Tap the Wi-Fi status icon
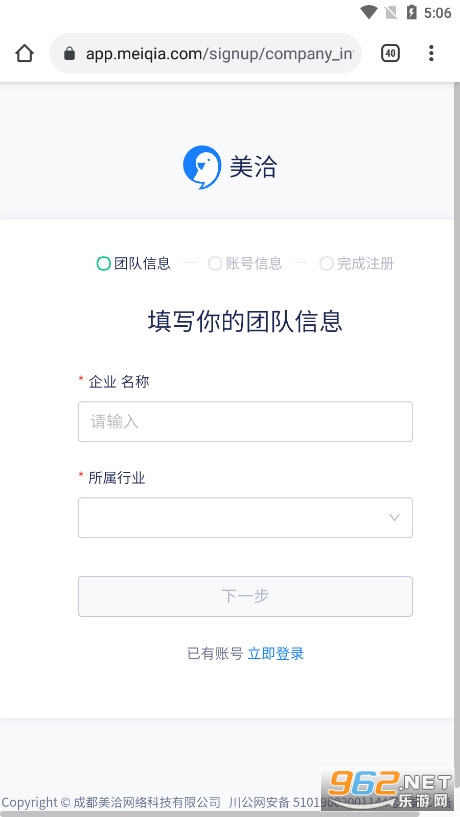The image size is (460, 817). (369, 12)
